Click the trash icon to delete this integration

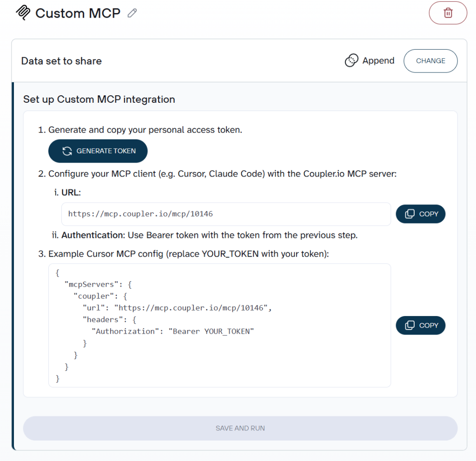(448, 13)
